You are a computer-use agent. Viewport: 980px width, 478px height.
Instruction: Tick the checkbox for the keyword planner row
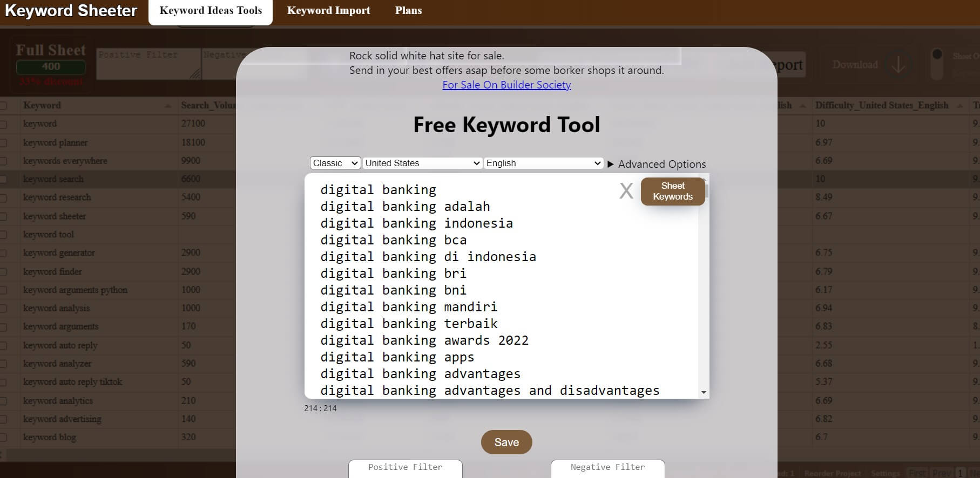[4, 142]
